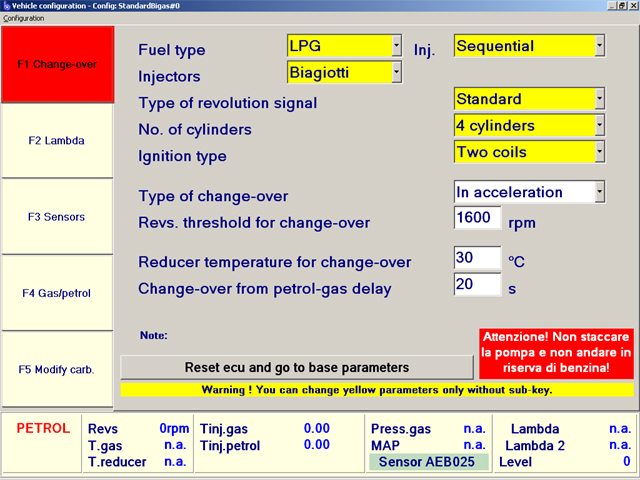Expand the Injectors Biagiotti dropdown
The height and width of the screenshot is (480, 640).
click(396, 72)
